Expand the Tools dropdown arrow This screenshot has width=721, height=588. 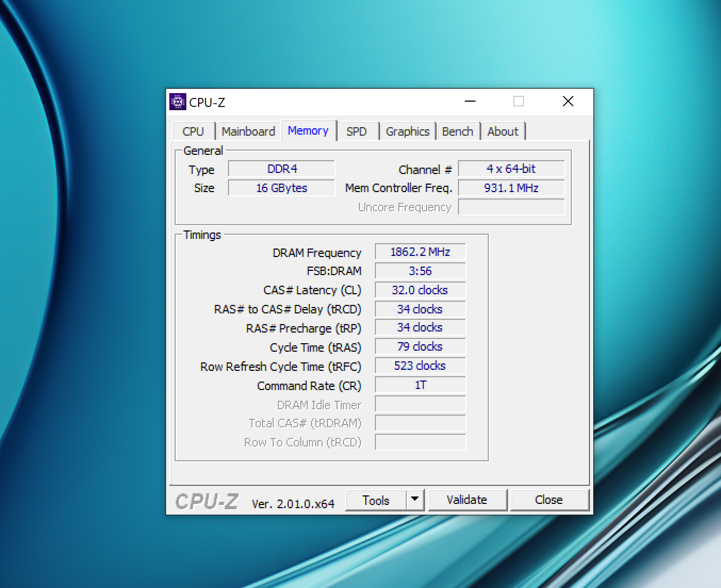[x=415, y=500]
